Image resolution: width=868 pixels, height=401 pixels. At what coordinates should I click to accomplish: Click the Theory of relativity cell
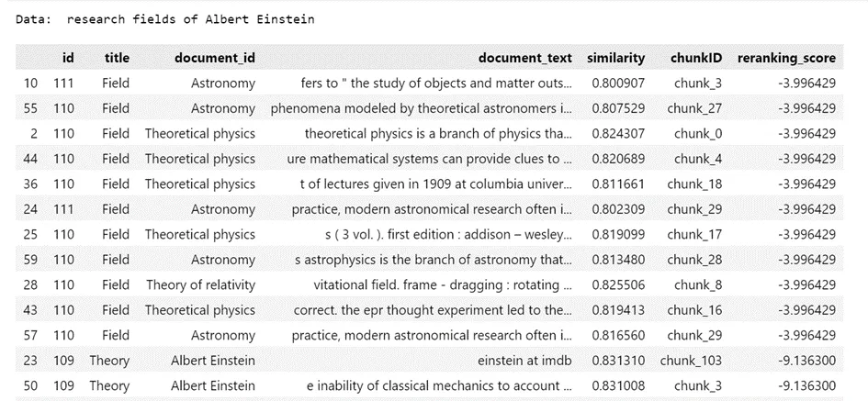pyautogui.click(x=200, y=284)
